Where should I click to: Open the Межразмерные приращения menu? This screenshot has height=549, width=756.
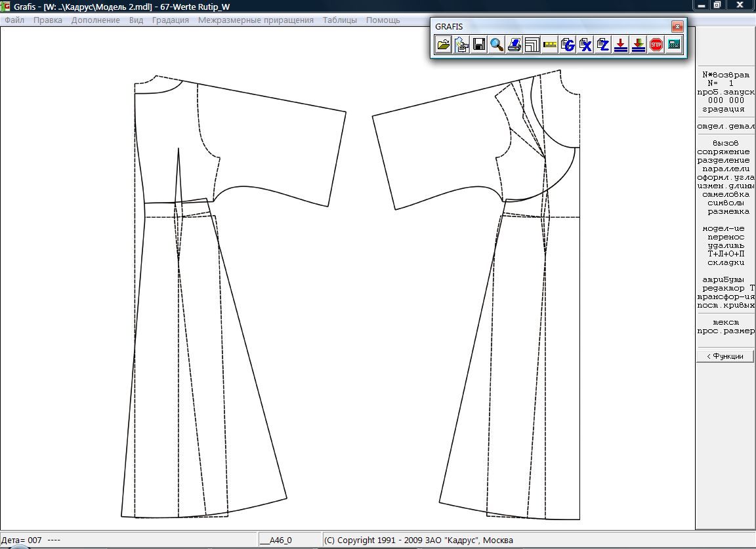point(256,20)
